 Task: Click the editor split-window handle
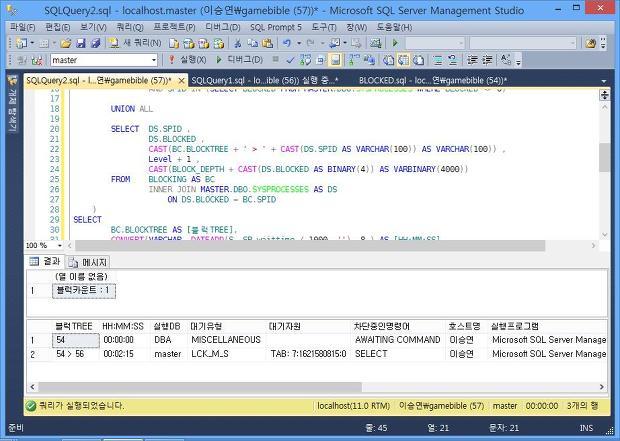point(604,95)
